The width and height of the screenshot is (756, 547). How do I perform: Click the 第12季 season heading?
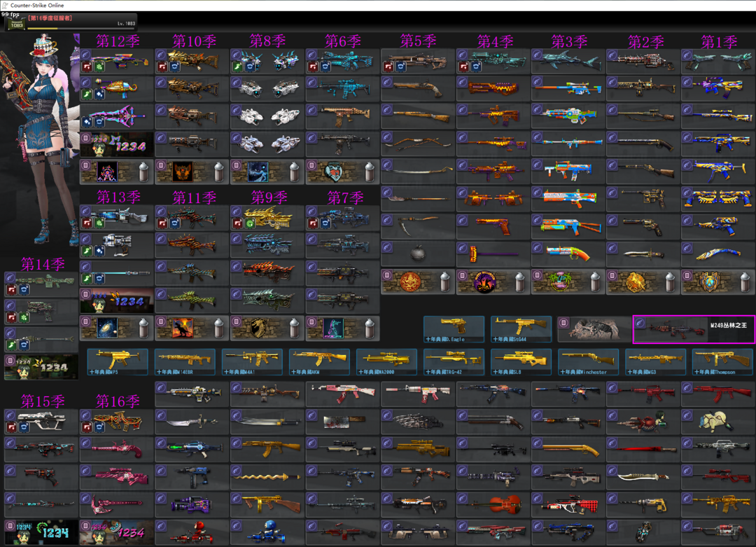118,41
